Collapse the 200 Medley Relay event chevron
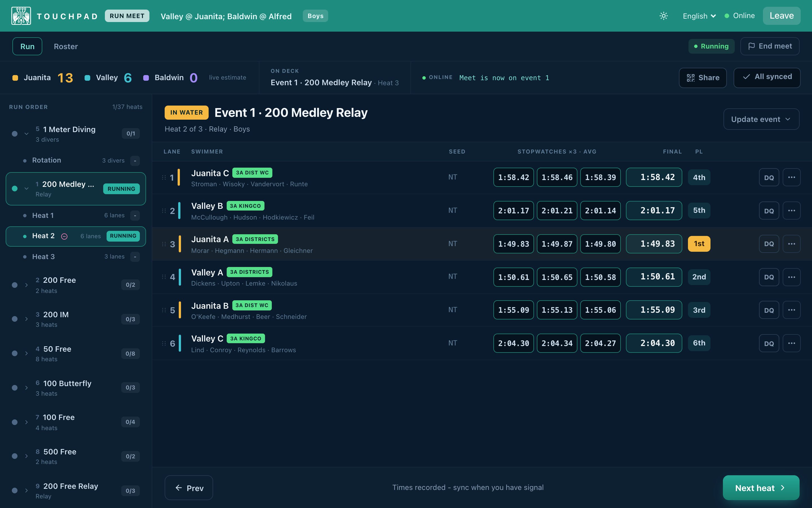812x508 pixels. coord(27,189)
